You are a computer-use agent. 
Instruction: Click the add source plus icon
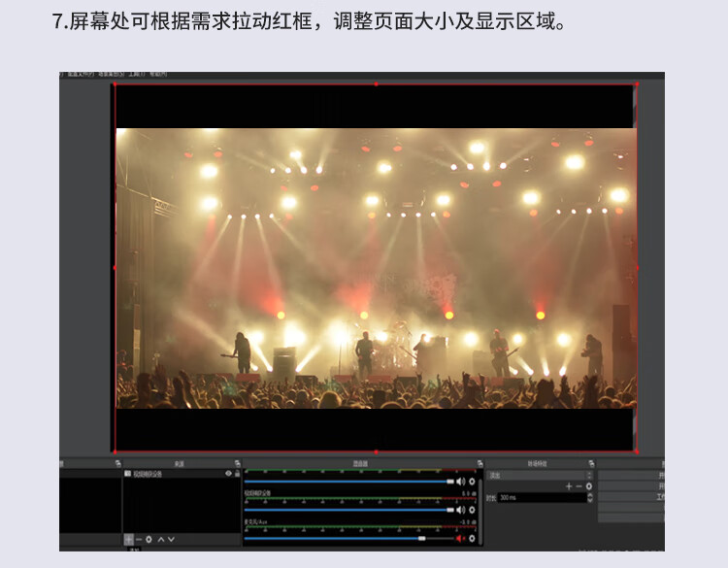tap(128, 539)
